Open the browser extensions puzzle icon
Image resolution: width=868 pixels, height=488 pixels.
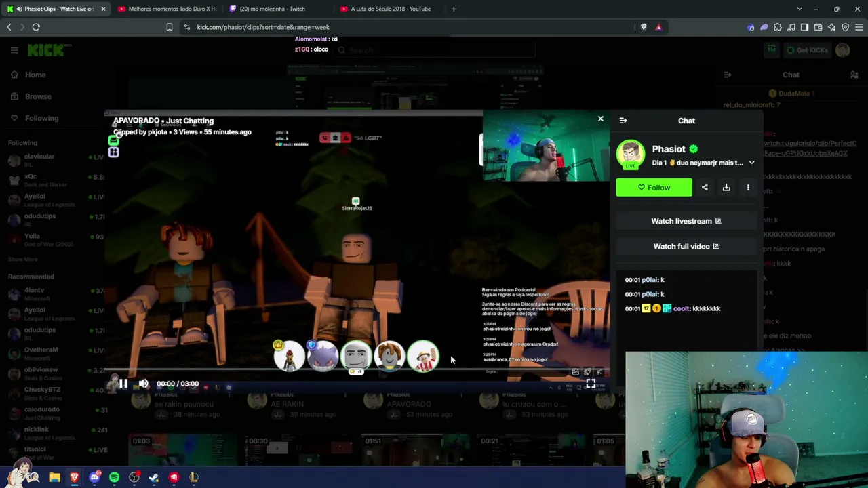[778, 27]
